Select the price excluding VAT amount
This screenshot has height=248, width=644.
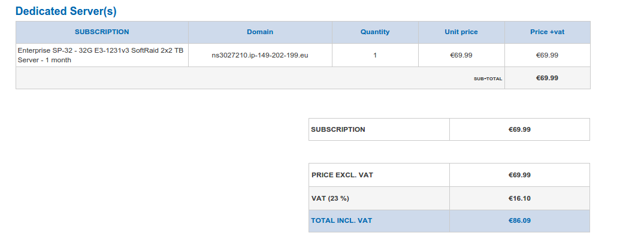coord(519,175)
